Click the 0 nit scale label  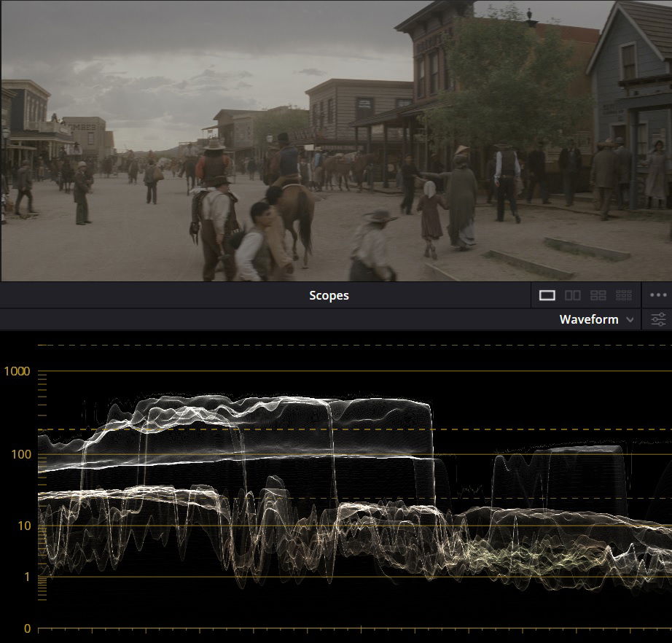pyautogui.click(x=28, y=628)
